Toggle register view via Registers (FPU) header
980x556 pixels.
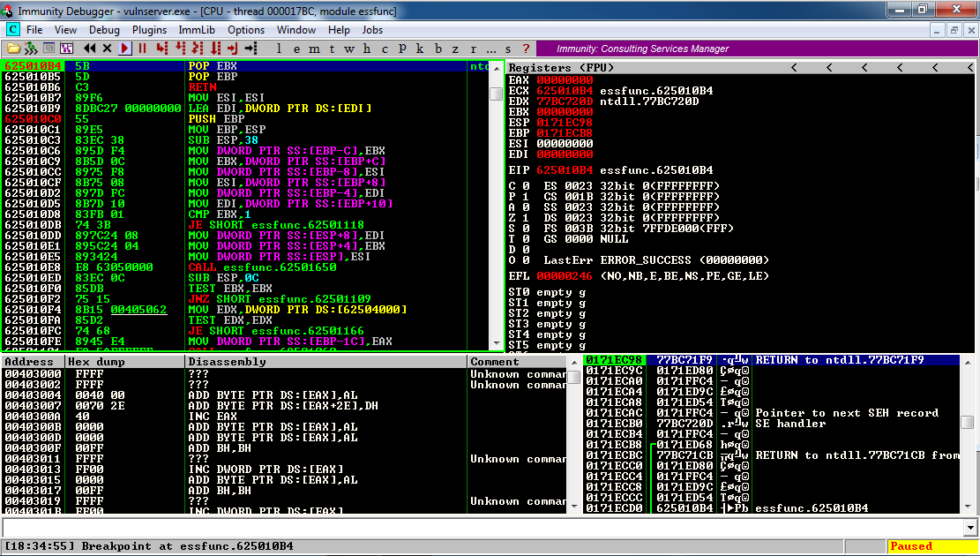pyautogui.click(x=561, y=68)
